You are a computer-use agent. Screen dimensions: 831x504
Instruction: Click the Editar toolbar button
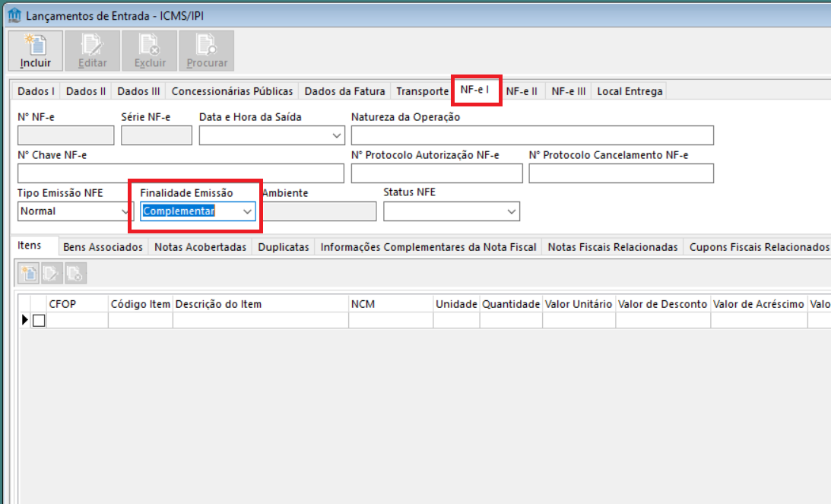tap(93, 51)
